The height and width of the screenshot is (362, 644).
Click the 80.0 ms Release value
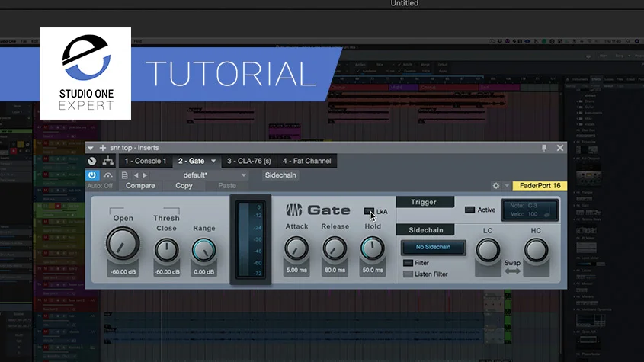click(335, 271)
